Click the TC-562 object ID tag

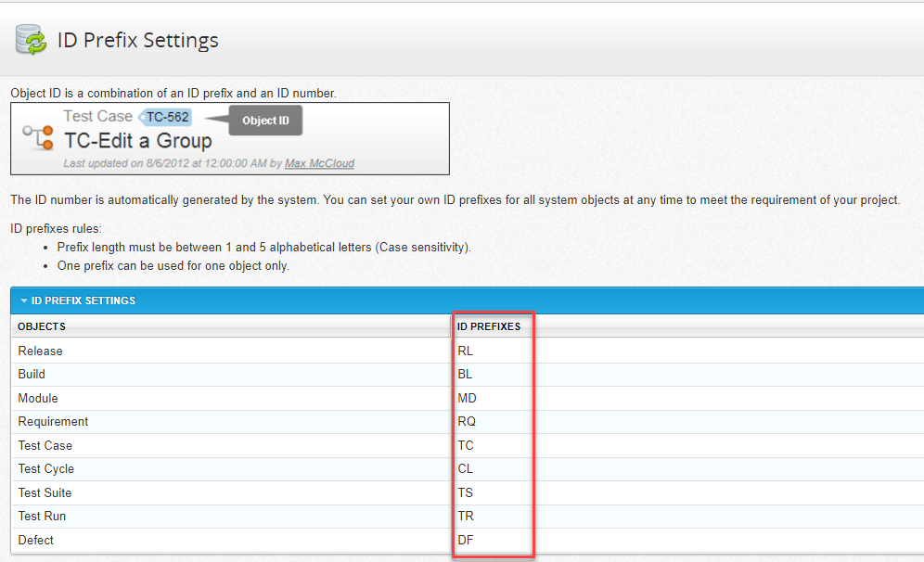coord(167,117)
